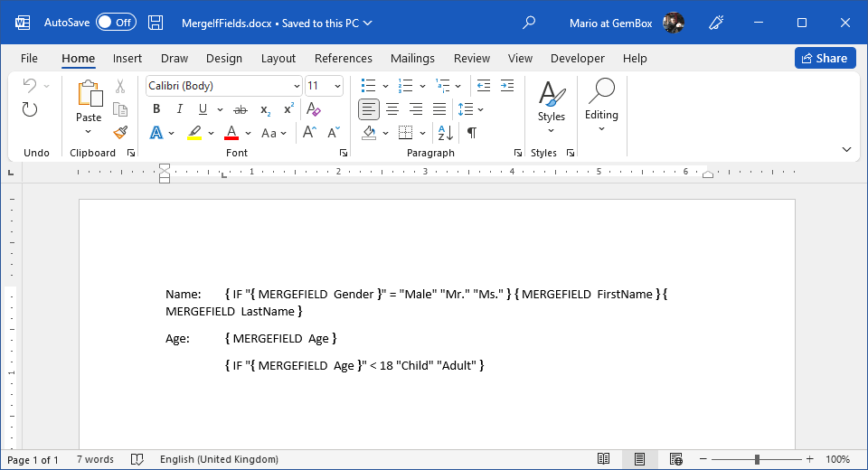Click the Increase Indent icon
The image size is (868, 470).
(x=506, y=86)
